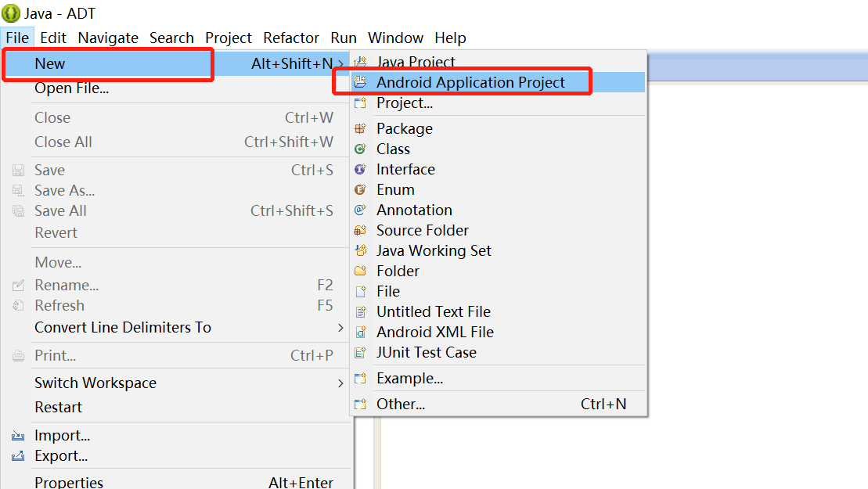Expand Convert Line Delimiters To submenu arrow
Screen dimensions: 868x489
(341, 328)
